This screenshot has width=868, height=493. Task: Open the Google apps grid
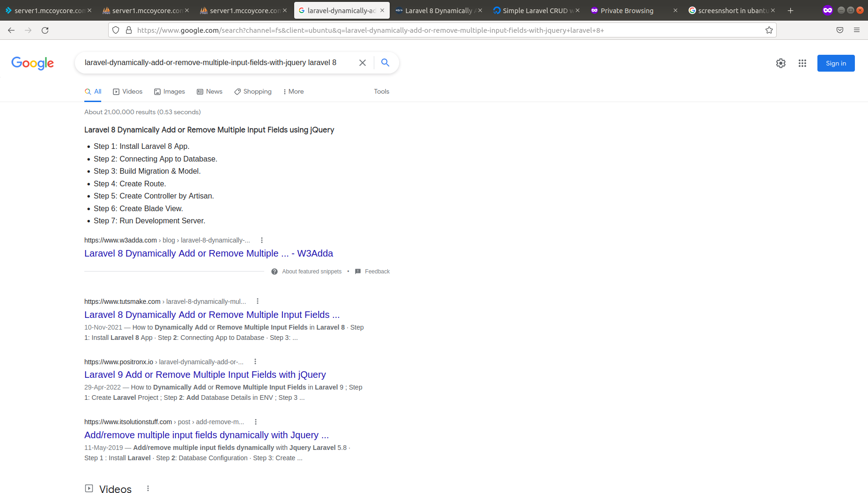coord(802,63)
